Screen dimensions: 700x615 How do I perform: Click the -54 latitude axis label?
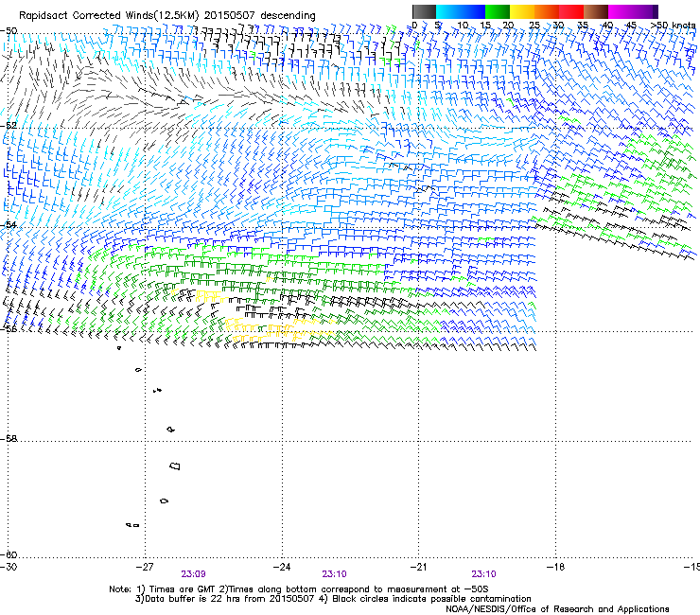point(9,224)
